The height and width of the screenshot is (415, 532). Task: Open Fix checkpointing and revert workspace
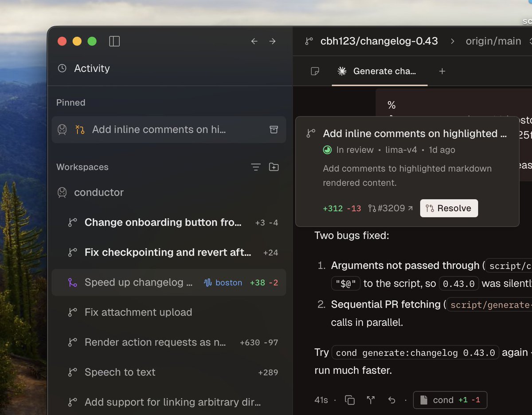click(168, 253)
